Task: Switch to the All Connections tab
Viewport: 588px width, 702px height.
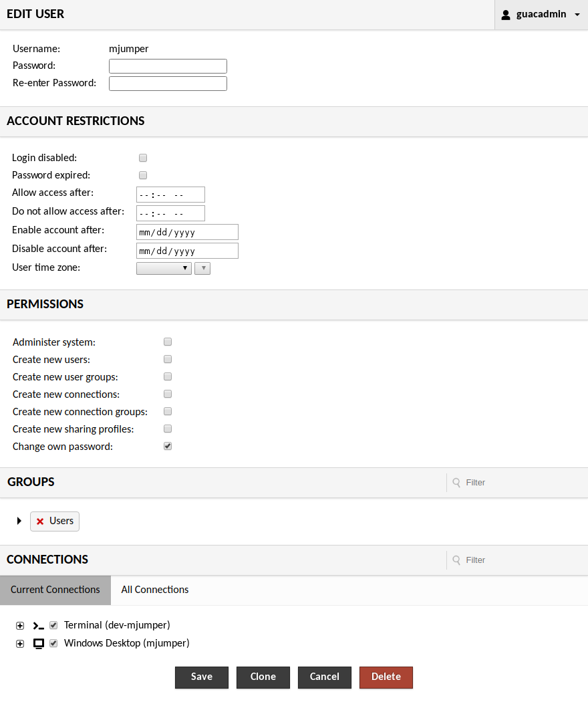Action: coord(155,590)
